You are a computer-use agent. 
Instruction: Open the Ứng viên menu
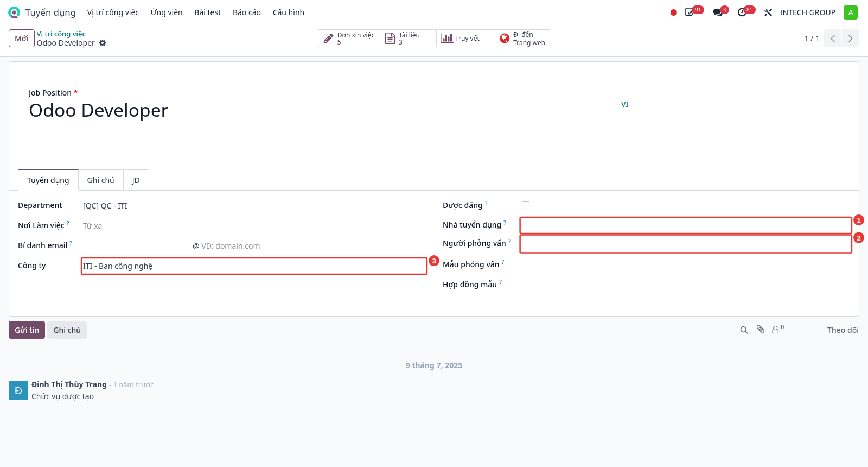pos(167,12)
